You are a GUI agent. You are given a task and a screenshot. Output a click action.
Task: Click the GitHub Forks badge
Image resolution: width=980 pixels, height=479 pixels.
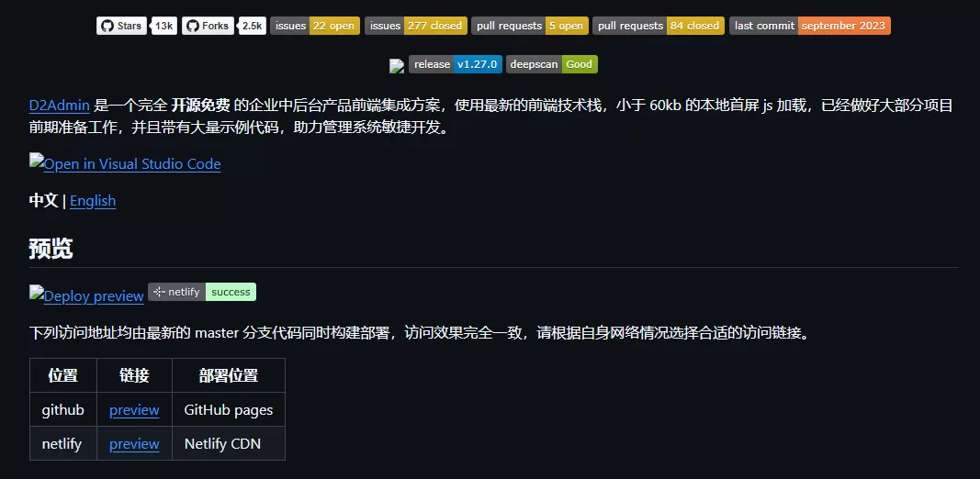point(208,26)
